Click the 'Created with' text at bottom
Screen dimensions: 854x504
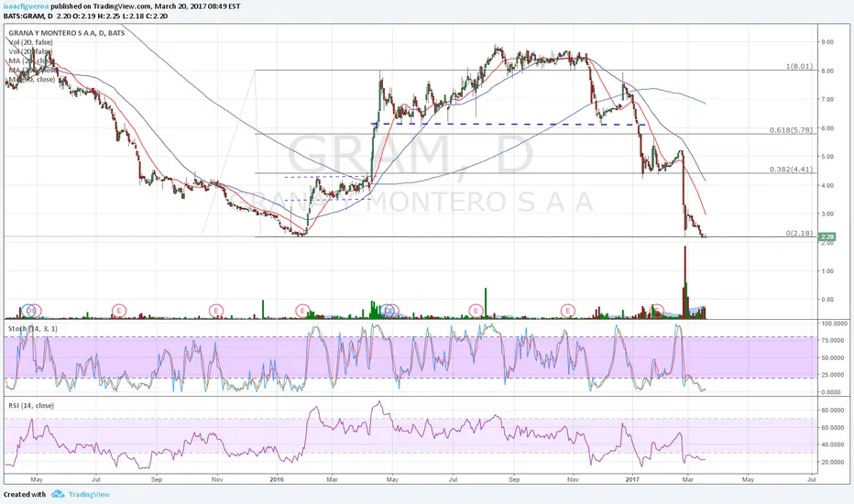click(25, 494)
